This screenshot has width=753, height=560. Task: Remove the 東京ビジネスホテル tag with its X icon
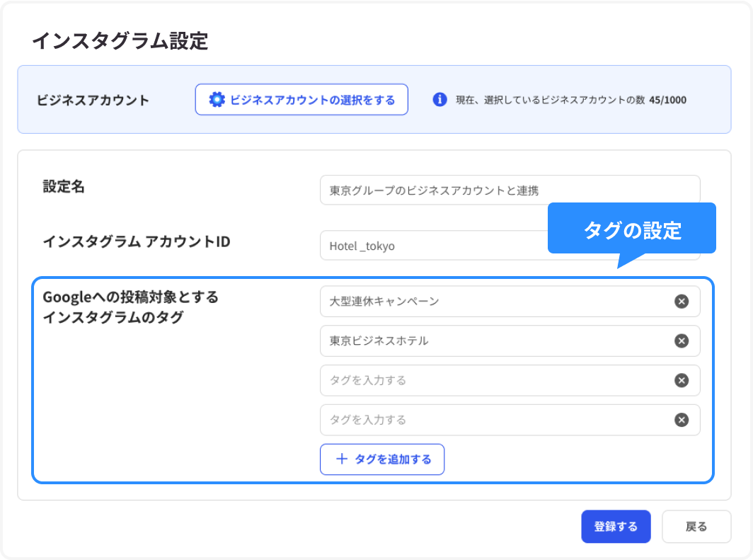click(x=681, y=341)
